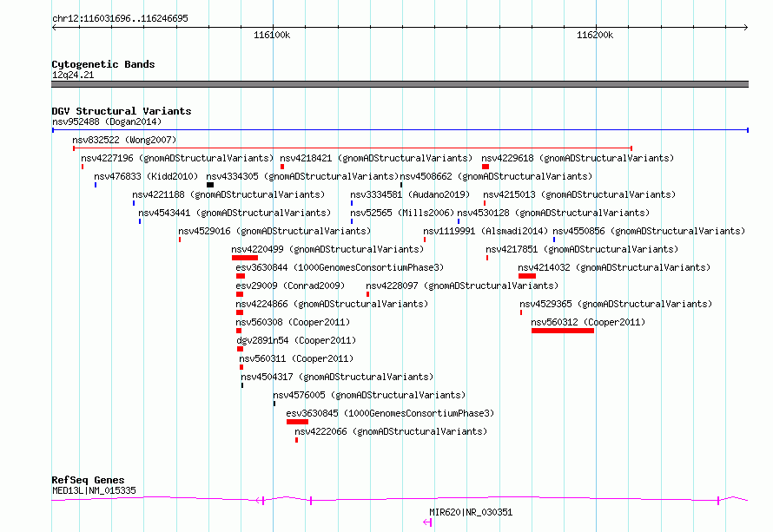773x532 pixels.
Task: Open nsv560308 (Cooper2011) label
Action: (x=293, y=322)
